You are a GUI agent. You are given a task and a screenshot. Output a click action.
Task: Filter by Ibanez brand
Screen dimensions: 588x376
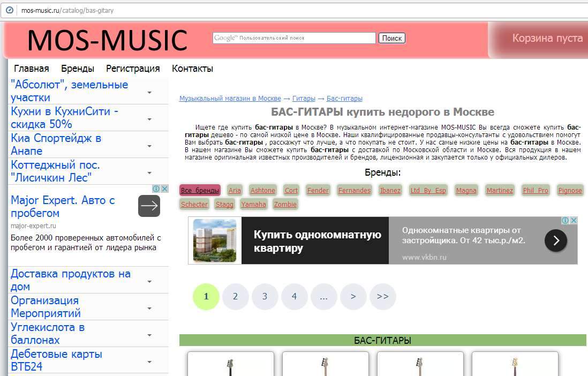point(390,190)
